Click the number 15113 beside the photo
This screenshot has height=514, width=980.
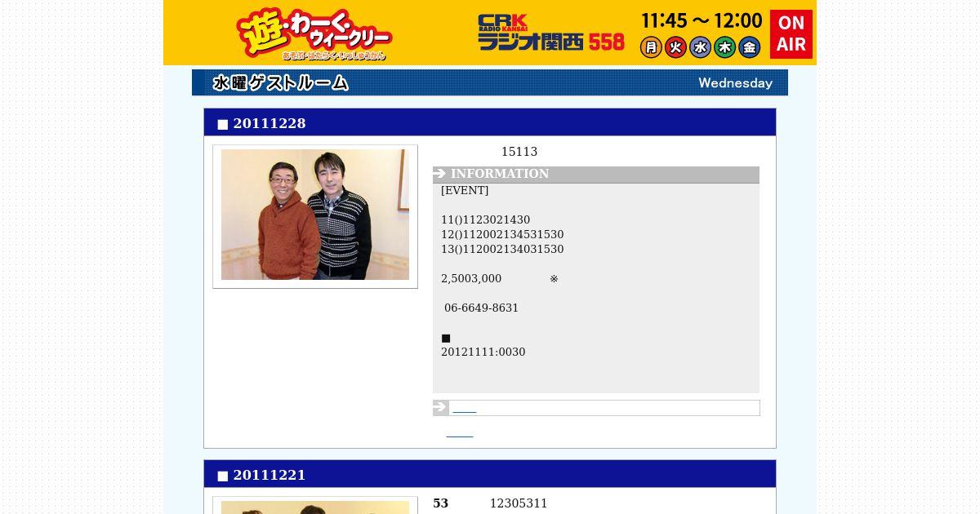tap(519, 152)
